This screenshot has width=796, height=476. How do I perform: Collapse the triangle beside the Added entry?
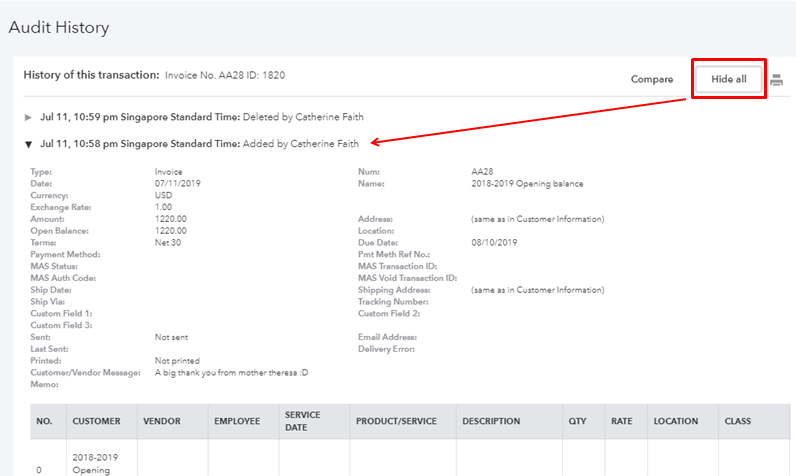(x=29, y=144)
